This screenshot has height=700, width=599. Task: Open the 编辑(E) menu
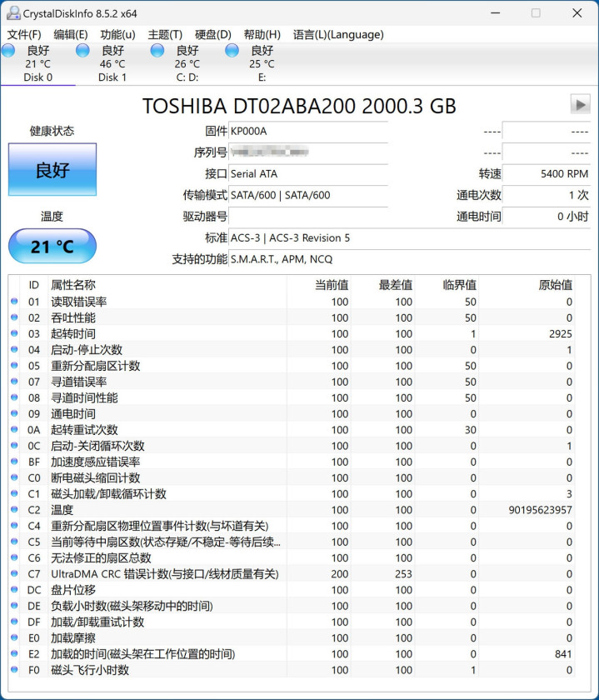click(71, 34)
